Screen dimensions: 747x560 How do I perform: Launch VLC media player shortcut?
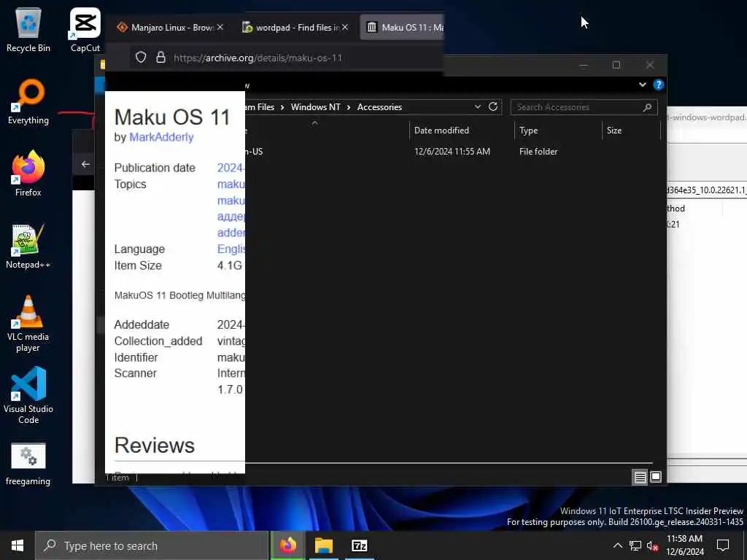[28, 324]
